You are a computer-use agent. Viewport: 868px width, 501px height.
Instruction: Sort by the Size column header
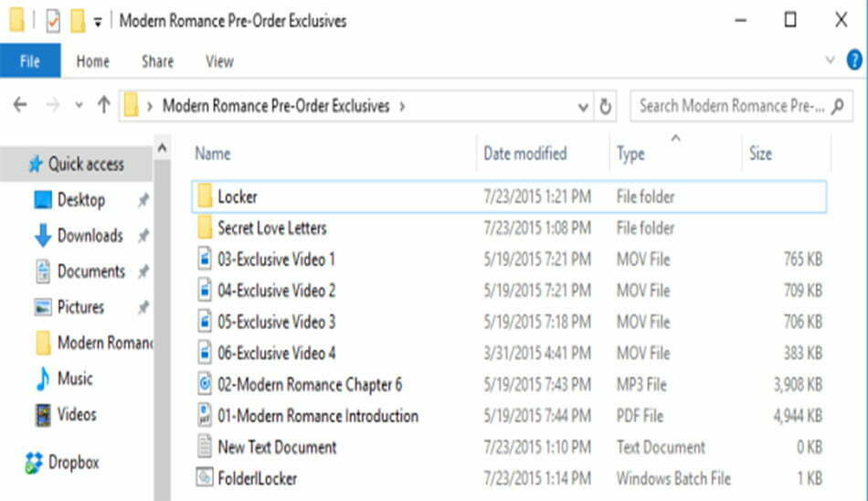tap(760, 154)
